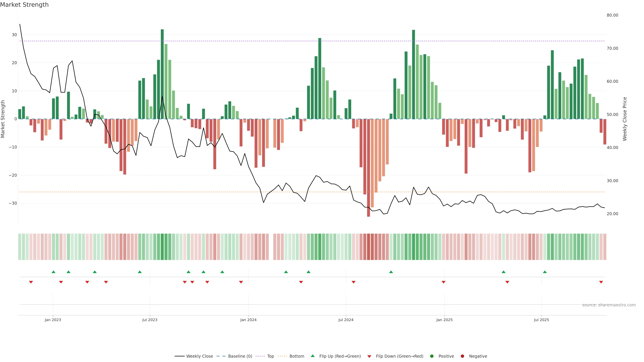Image resolution: width=644 pixels, height=362 pixels.
Task: Click Positive green circle legend icon
Action: pyautogui.click(x=432, y=356)
